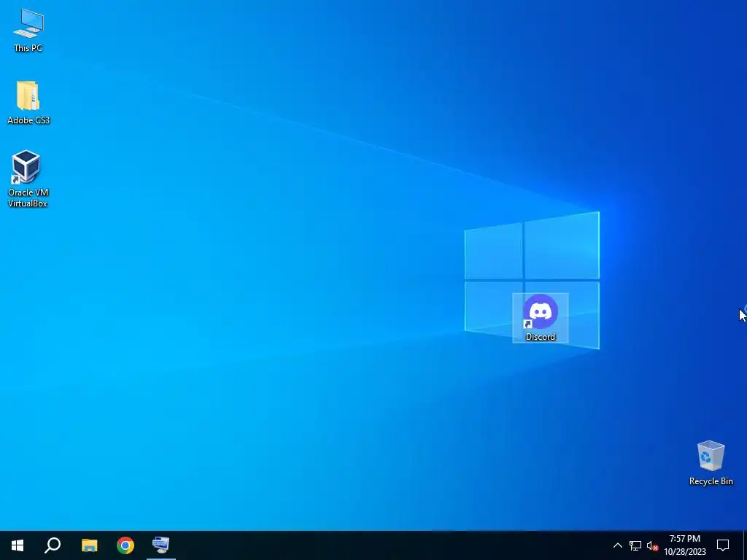This screenshot has width=747, height=560.
Task: Switch to the running app in taskbar
Action: pos(161,545)
